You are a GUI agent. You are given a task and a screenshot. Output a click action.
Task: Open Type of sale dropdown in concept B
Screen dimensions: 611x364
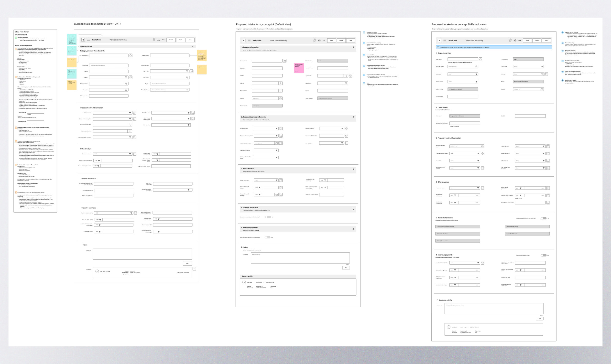tap(528, 66)
